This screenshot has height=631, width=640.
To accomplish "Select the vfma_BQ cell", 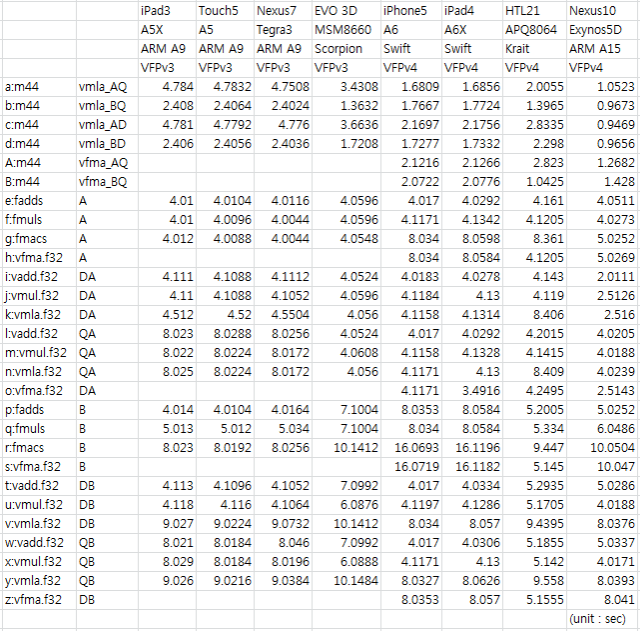I will 107,182.
